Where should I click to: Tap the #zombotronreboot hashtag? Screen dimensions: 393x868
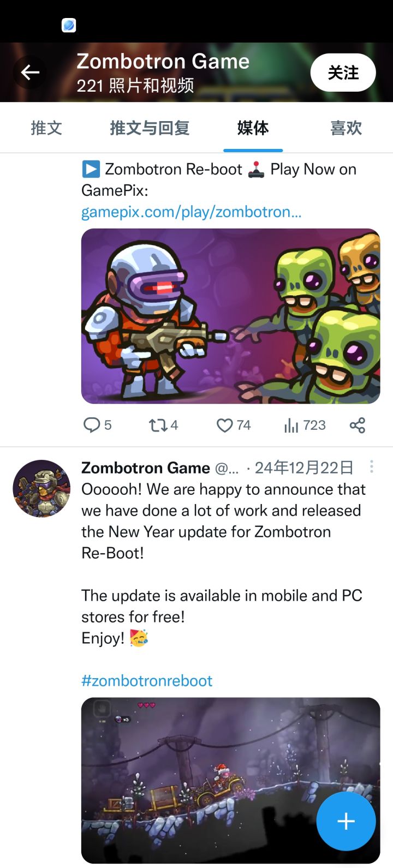(147, 680)
